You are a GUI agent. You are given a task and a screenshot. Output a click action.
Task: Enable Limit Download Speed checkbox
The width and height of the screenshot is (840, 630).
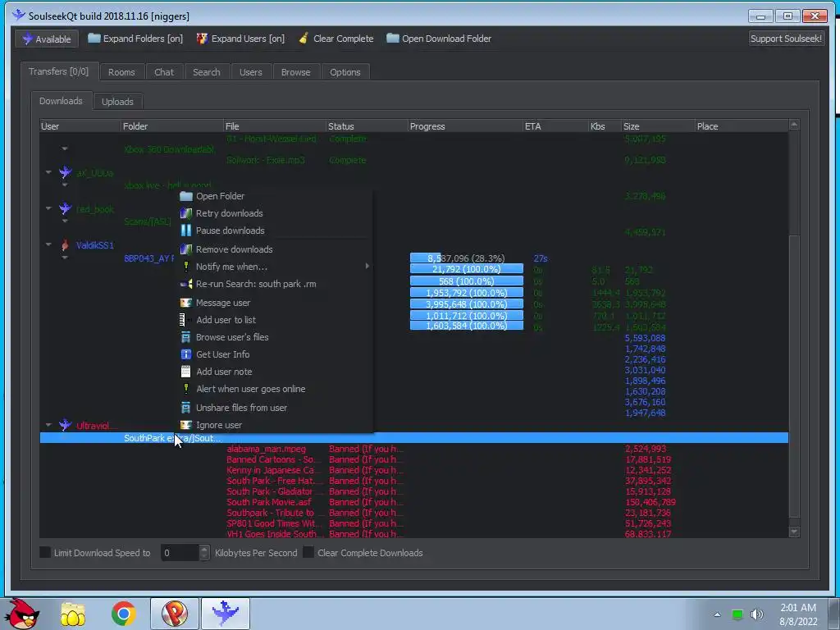click(46, 552)
